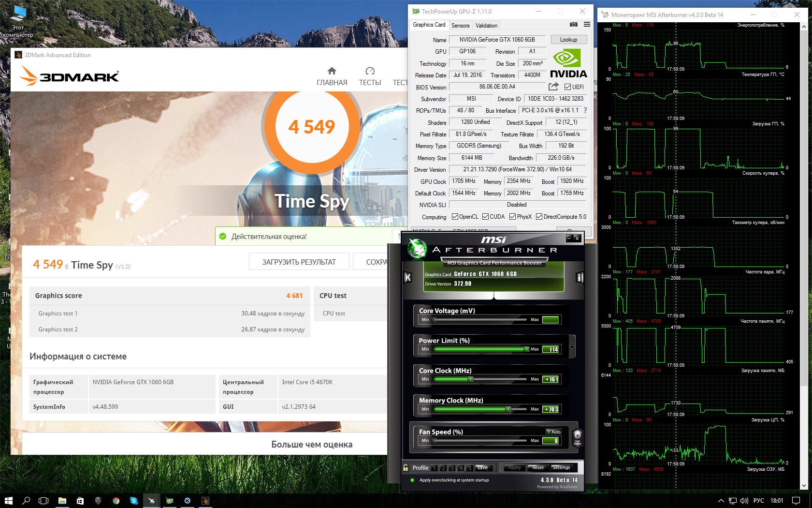
Task: Switch to GPU-Z taskbar icon
Action: click(170, 501)
